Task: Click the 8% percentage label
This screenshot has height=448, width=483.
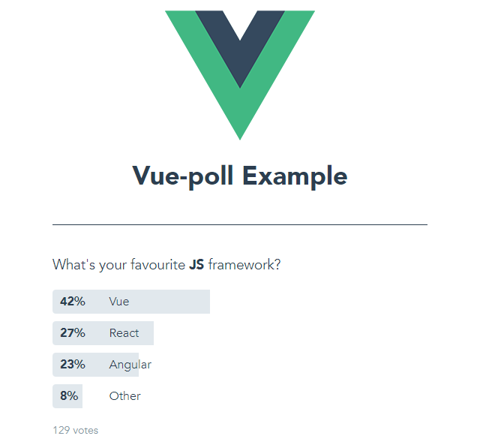Action: pos(68,396)
